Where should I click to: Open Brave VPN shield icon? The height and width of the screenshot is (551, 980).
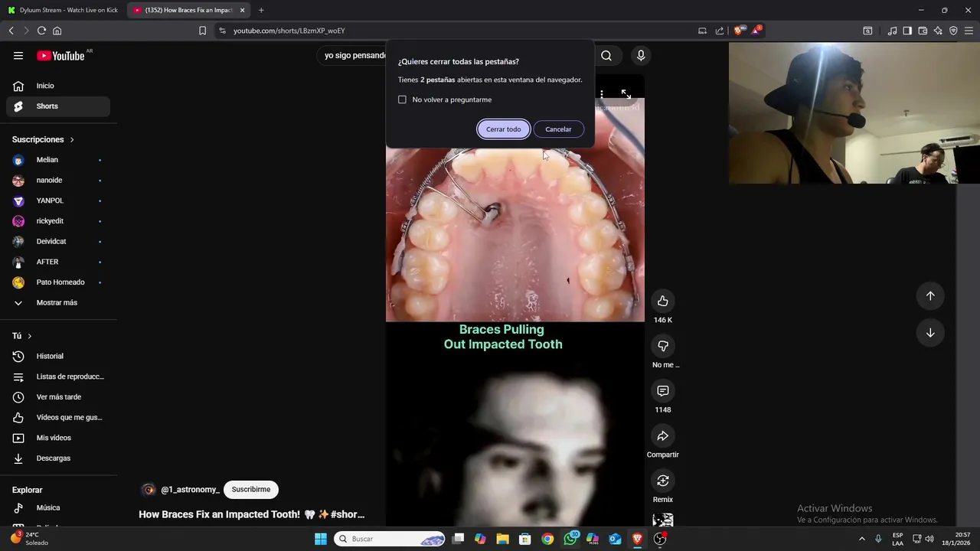(x=953, y=31)
